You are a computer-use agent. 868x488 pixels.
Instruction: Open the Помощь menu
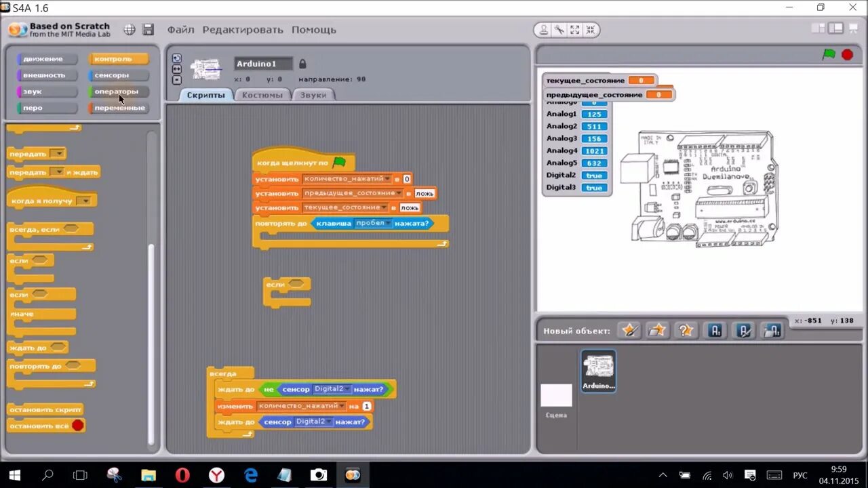(x=314, y=30)
